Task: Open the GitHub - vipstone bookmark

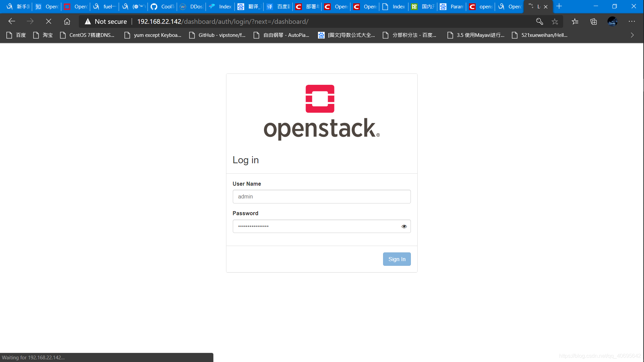Action: tap(217, 35)
